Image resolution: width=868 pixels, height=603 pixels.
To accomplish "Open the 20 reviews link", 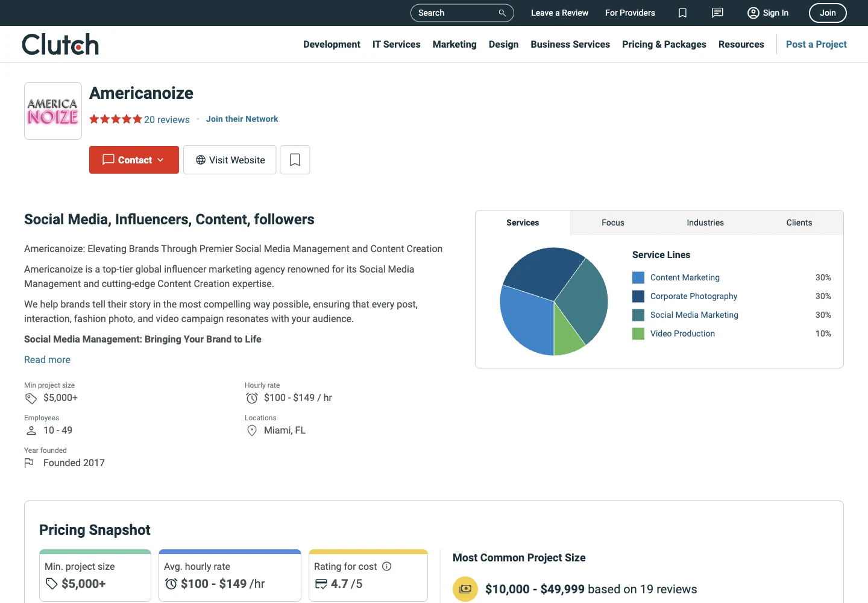I will (167, 119).
